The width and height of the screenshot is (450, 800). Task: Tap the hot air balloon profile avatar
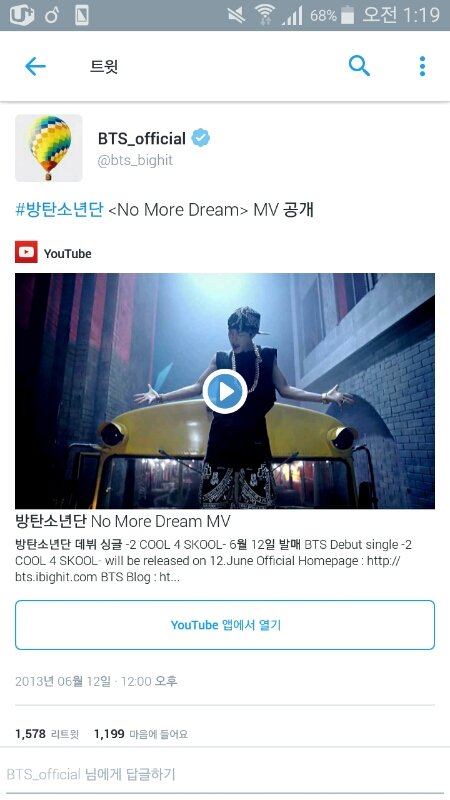(x=48, y=148)
